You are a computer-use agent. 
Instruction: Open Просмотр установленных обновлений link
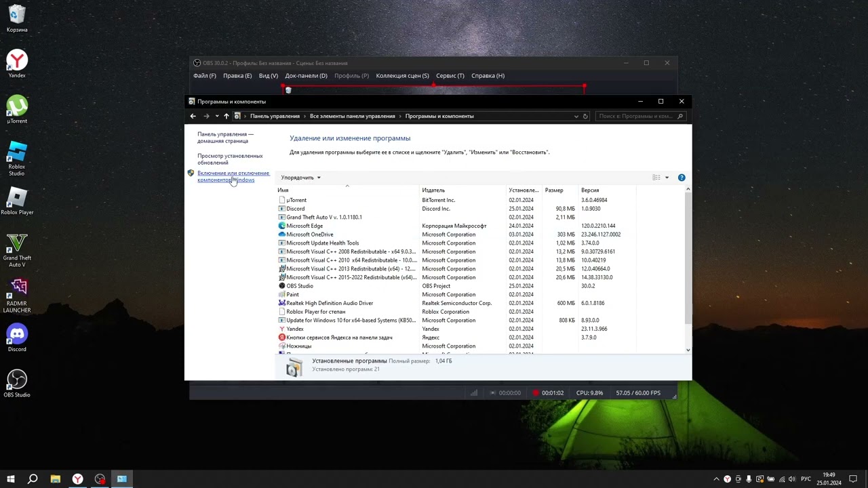[230, 159]
